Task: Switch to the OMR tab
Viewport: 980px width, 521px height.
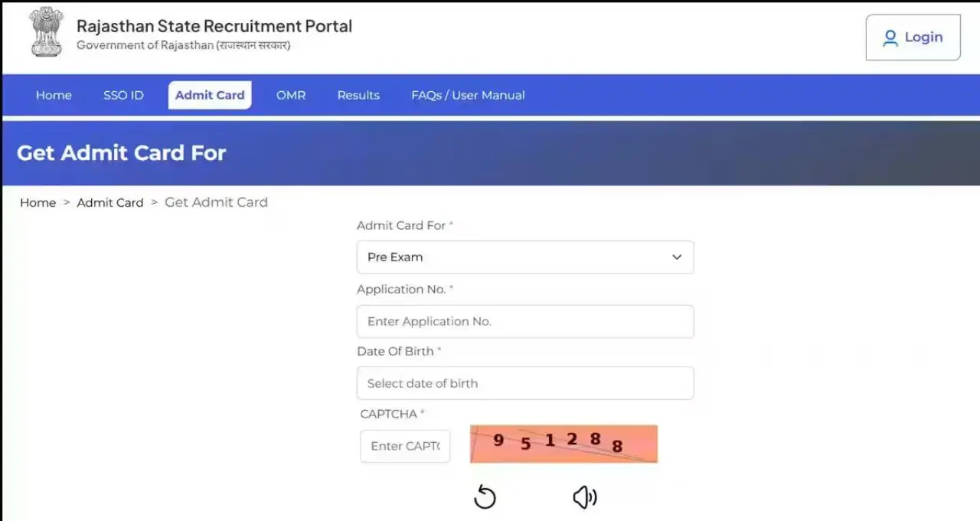Action: click(x=291, y=95)
